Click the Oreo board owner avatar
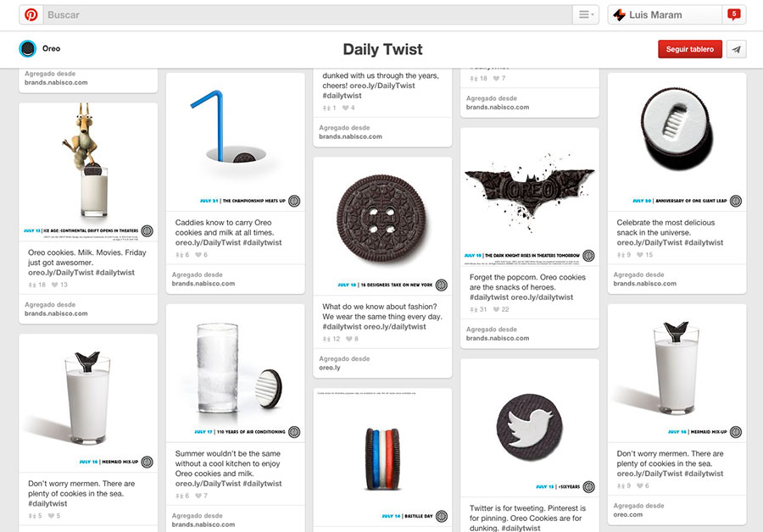Viewport: 763px width, 532px height. 28,49
